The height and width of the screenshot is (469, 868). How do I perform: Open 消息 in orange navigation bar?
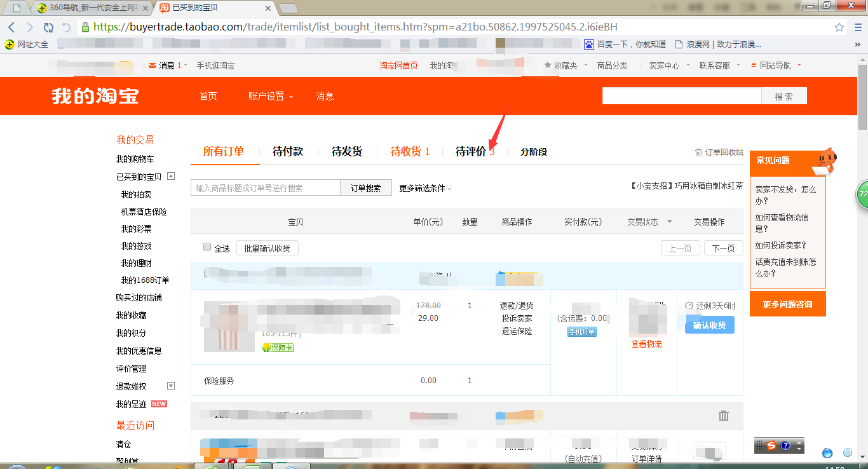[x=325, y=96]
